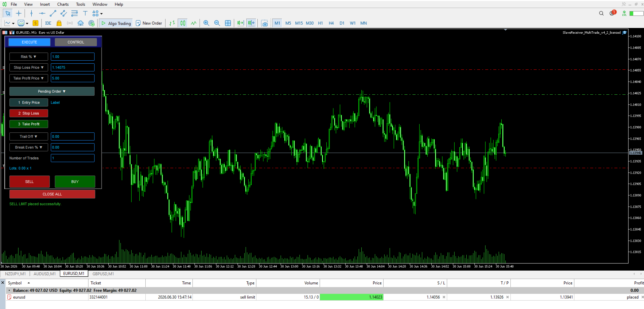Switch the chart to candlestick view
Image resolution: width=644 pixels, height=309 pixels.
tap(183, 23)
